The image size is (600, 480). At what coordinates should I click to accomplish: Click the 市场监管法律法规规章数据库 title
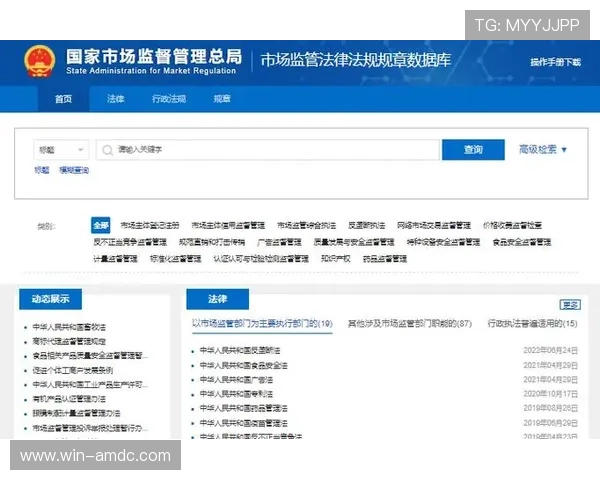click(x=355, y=60)
